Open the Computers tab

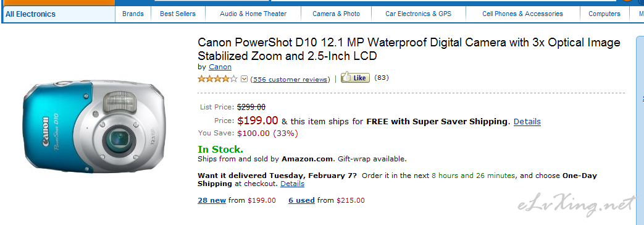(x=604, y=14)
